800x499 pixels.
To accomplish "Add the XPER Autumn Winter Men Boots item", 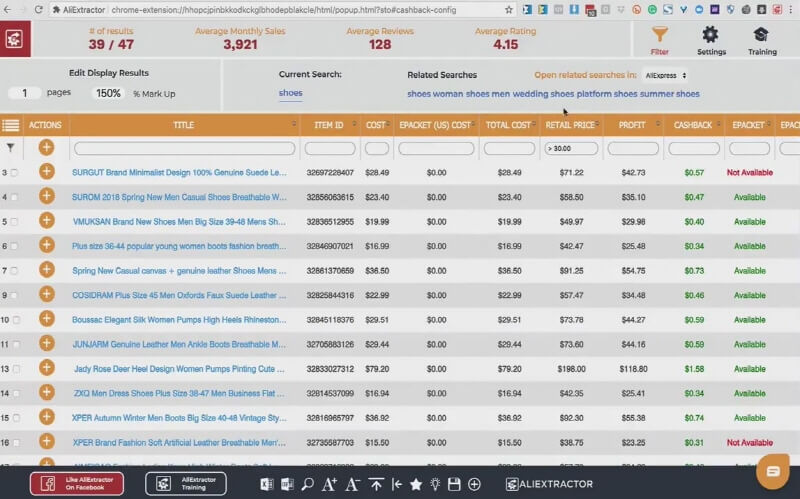I will point(46,417).
